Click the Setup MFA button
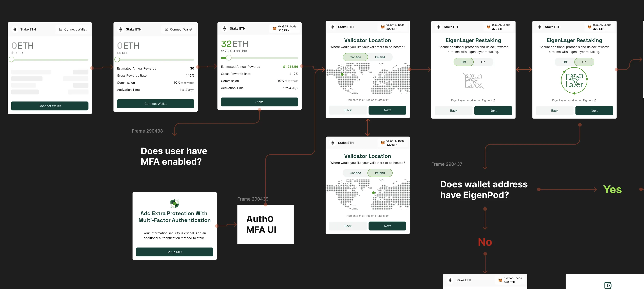Viewport: 644px width, 289px height. 174,252
